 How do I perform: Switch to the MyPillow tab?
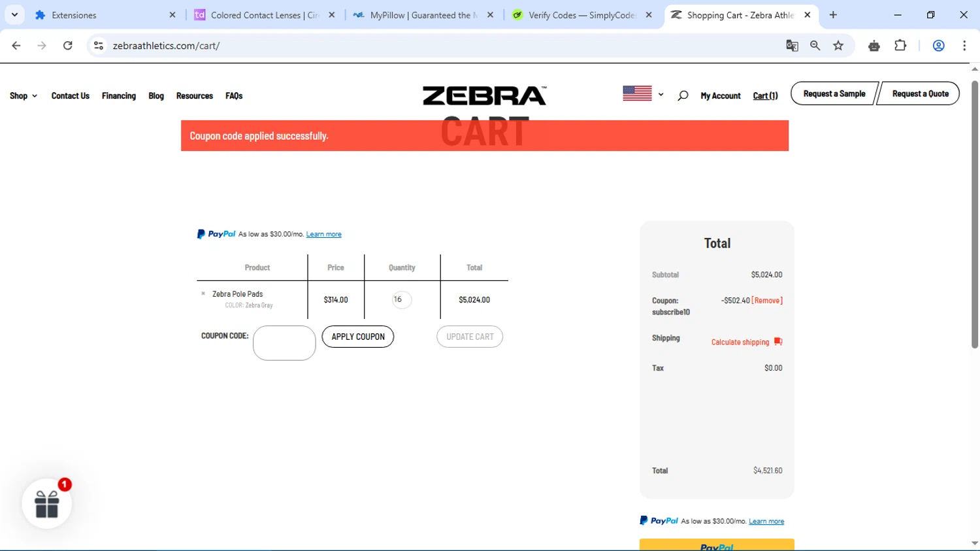423,14
